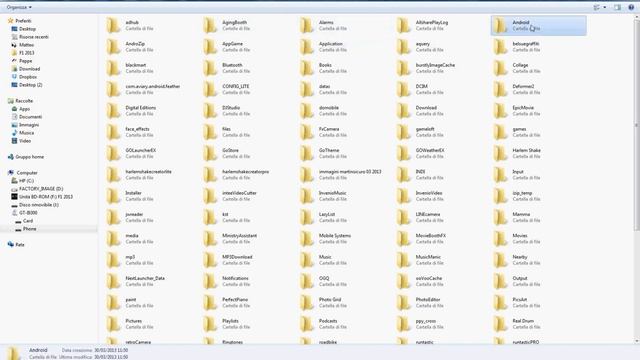Select the media folder icon
The width and height of the screenshot is (640, 360).
(113, 238)
